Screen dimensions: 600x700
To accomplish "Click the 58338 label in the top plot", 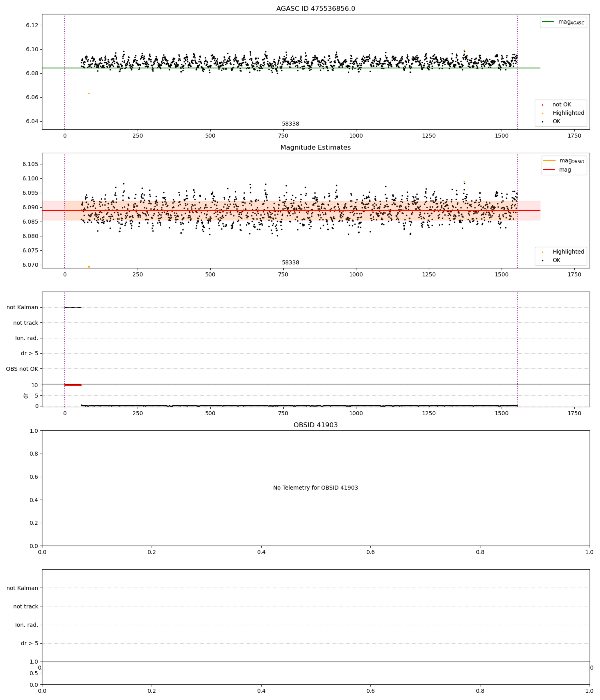I will pyautogui.click(x=290, y=124).
